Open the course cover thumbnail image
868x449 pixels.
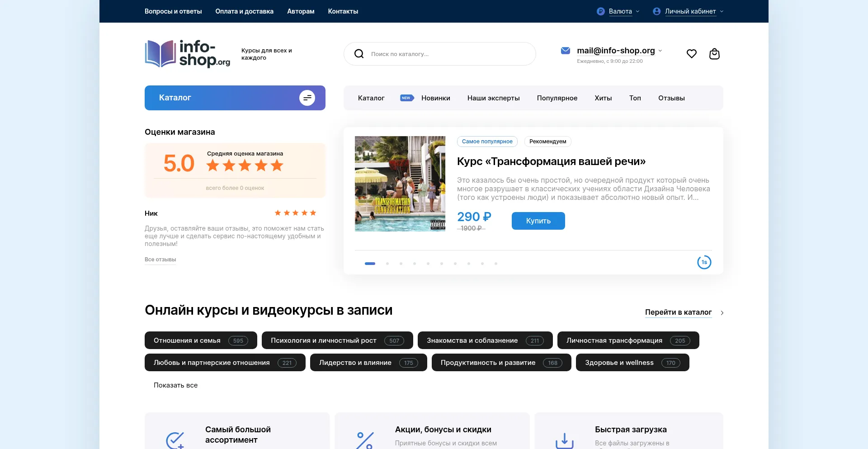point(400,184)
